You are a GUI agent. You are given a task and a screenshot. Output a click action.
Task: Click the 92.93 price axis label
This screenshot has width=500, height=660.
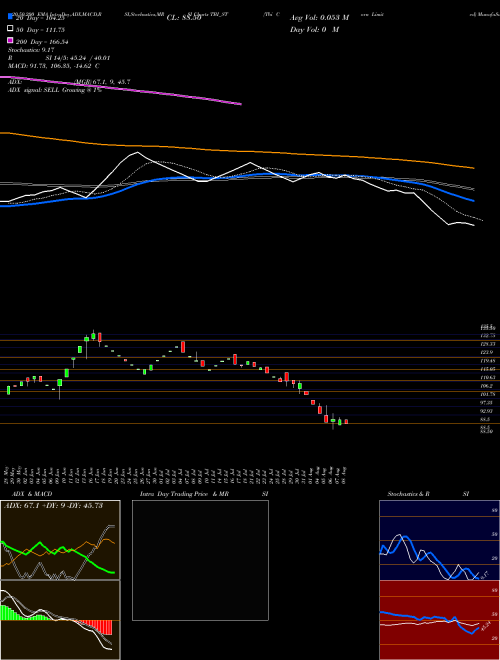(x=487, y=411)
